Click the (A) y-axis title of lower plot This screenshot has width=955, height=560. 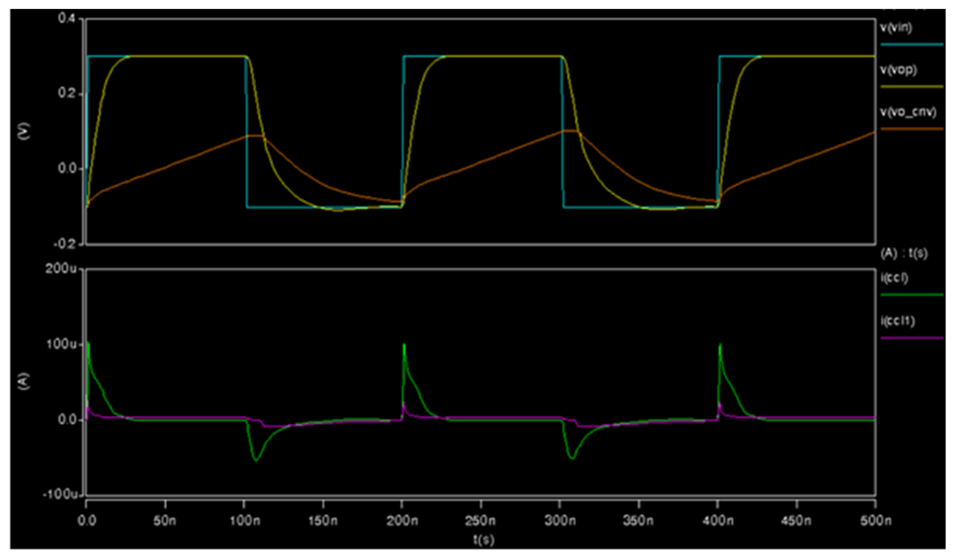pyautogui.click(x=25, y=382)
